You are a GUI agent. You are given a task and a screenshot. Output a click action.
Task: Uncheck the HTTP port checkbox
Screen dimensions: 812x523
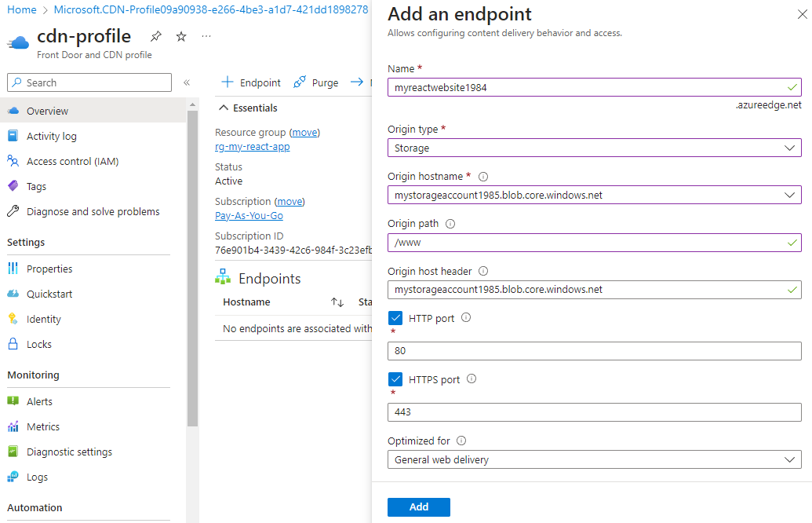click(395, 318)
